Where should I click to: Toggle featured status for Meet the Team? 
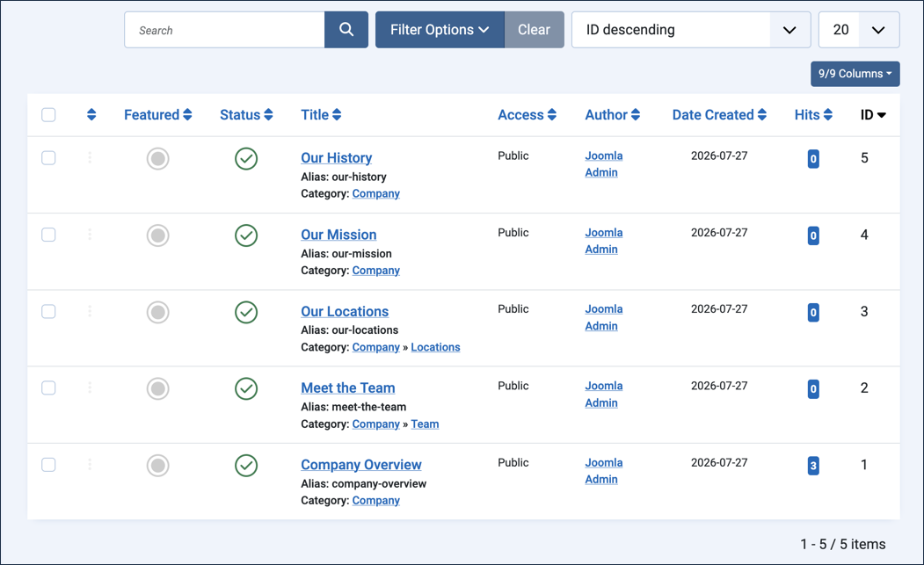(158, 388)
